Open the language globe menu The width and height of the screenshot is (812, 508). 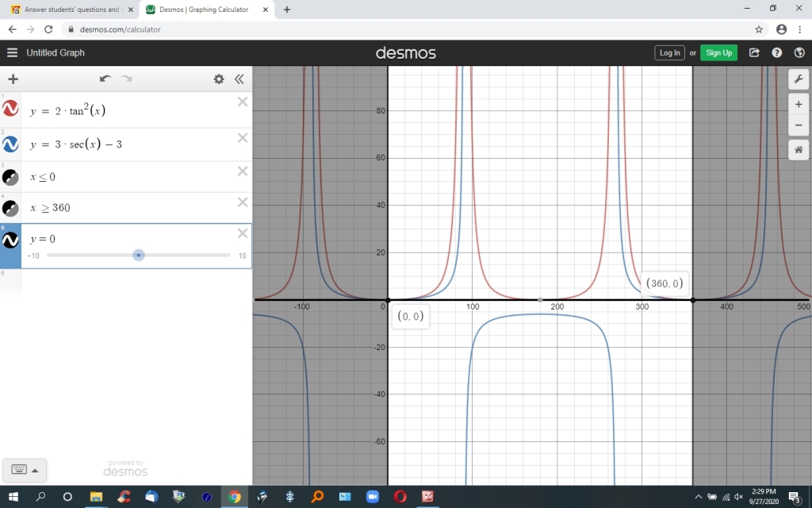click(799, 52)
